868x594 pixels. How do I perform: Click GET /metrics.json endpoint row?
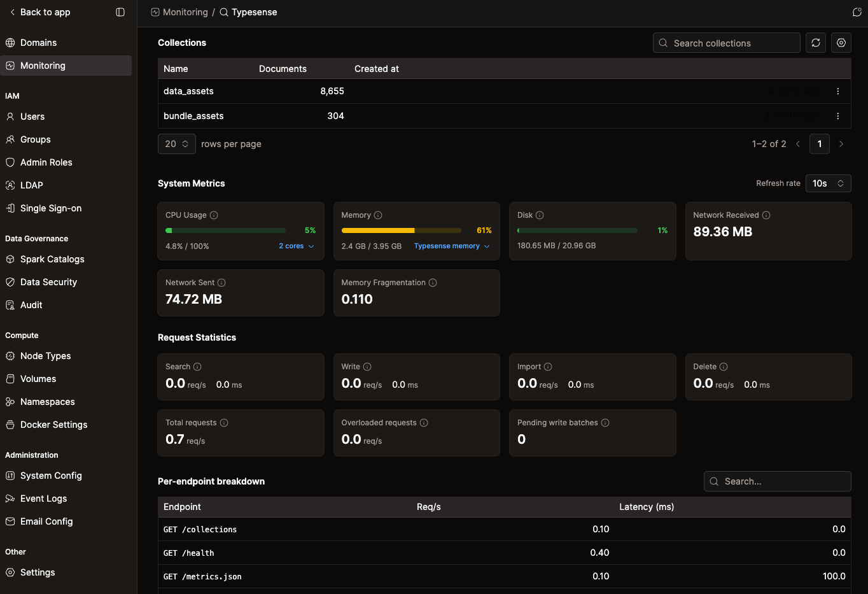pos(505,576)
